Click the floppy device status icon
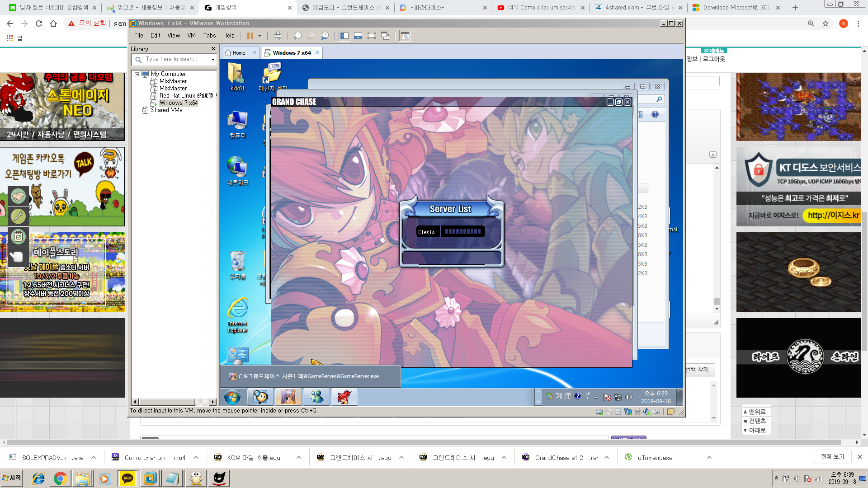This screenshot has height=488, width=868. tap(618, 412)
